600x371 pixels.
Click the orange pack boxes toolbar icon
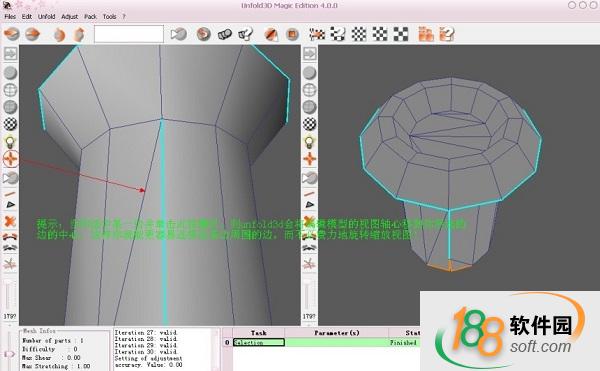426,34
